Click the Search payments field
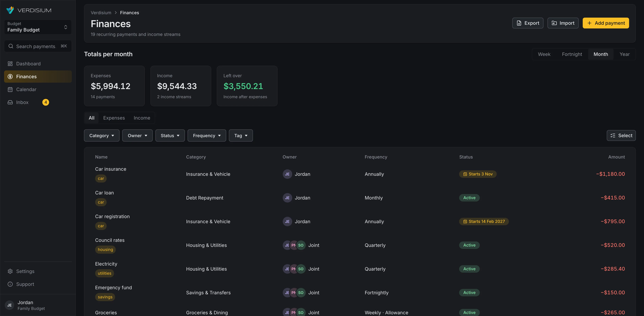 click(38, 46)
